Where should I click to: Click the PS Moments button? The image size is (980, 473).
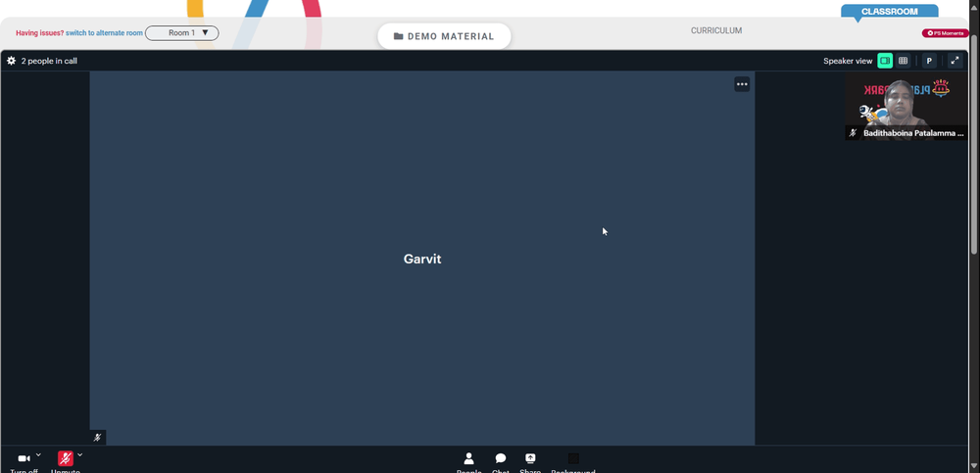click(x=945, y=33)
